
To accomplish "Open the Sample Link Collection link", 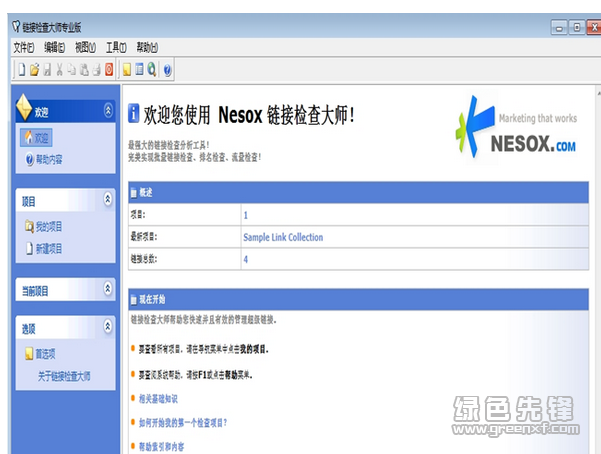I will (x=283, y=237).
